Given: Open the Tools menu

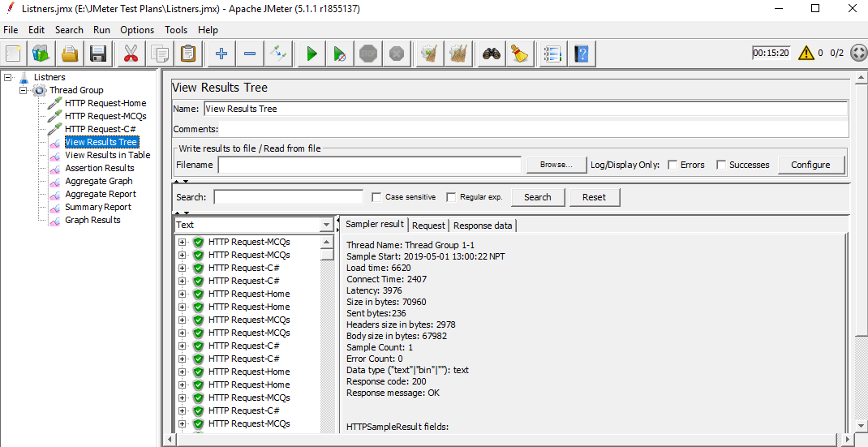Looking at the screenshot, I should click(x=176, y=30).
